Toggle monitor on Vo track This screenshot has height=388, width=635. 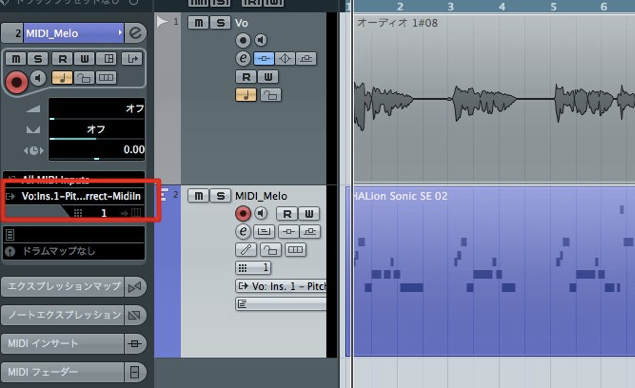pos(261,40)
